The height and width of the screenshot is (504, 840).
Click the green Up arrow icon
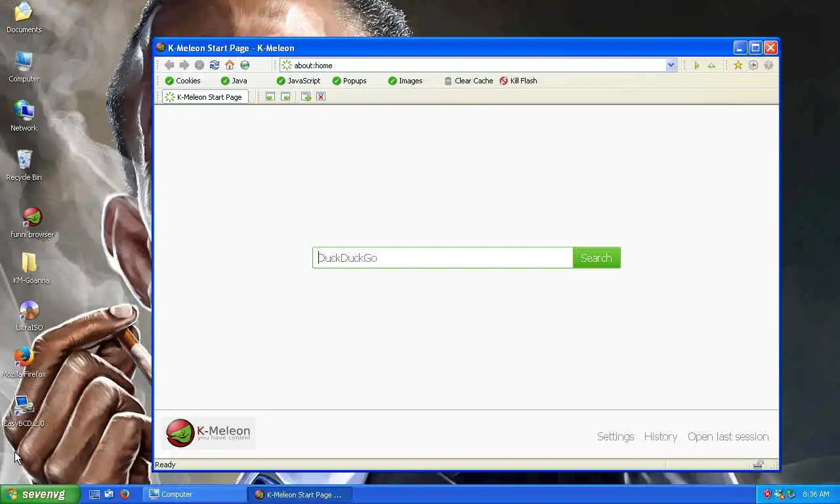711,65
